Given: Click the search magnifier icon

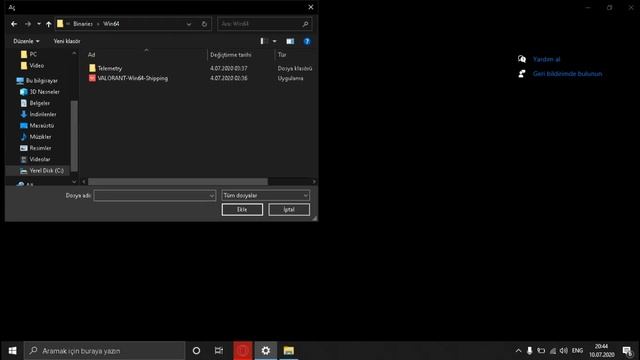Looking at the screenshot, I should [x=305, y=24].
